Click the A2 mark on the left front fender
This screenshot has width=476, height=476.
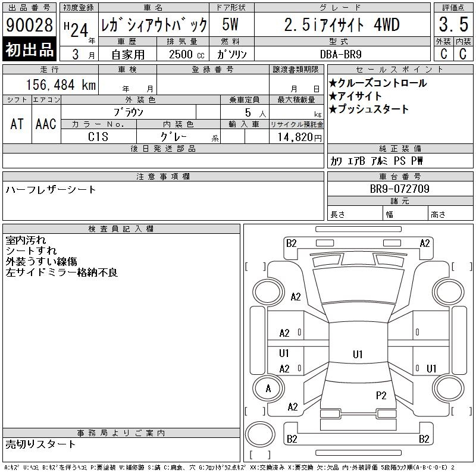(x=296, y=296)
